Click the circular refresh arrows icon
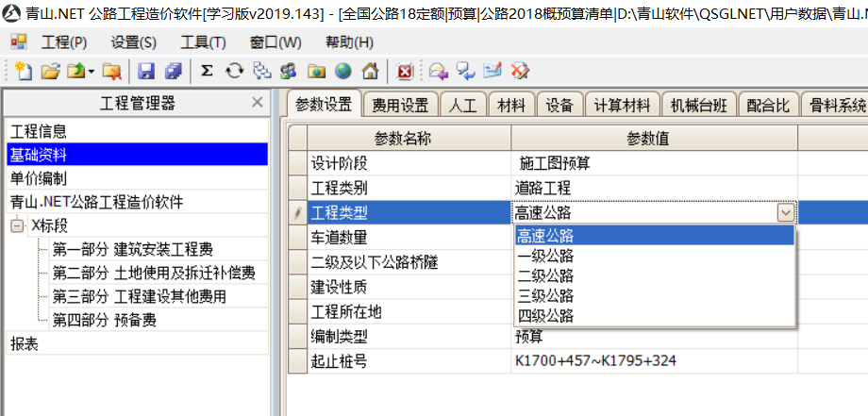The width and height of the screenshot is (868, 416). click(x=234, y=71)
